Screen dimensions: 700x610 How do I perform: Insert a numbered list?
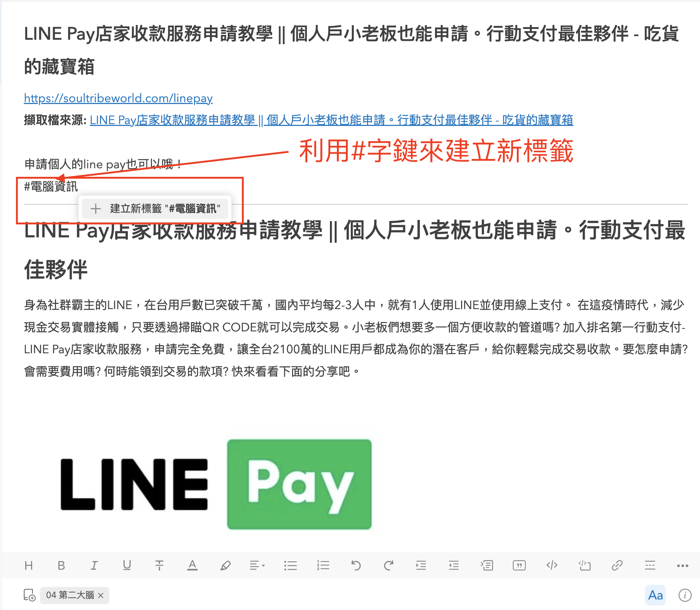coord(323,565)
